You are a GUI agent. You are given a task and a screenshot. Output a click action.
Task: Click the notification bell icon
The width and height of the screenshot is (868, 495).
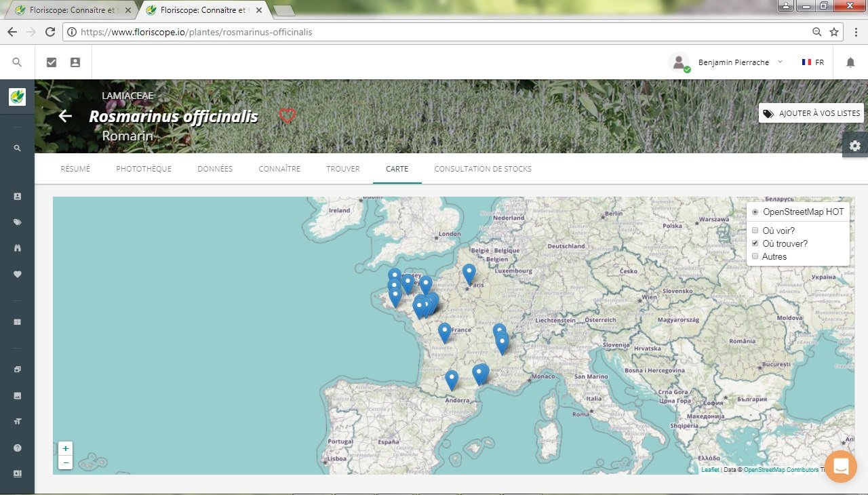(x=850, y=62)
